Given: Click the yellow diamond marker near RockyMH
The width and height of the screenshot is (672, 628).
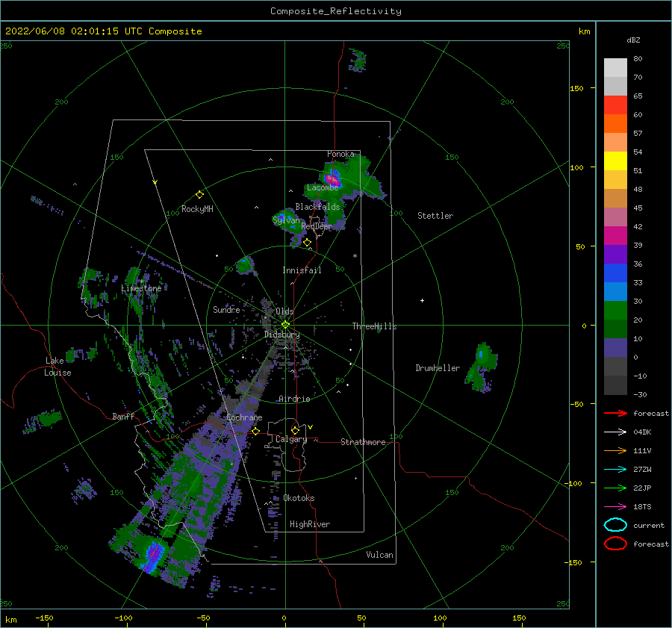Looking at the screenshot, I should (x=199, y=195).
